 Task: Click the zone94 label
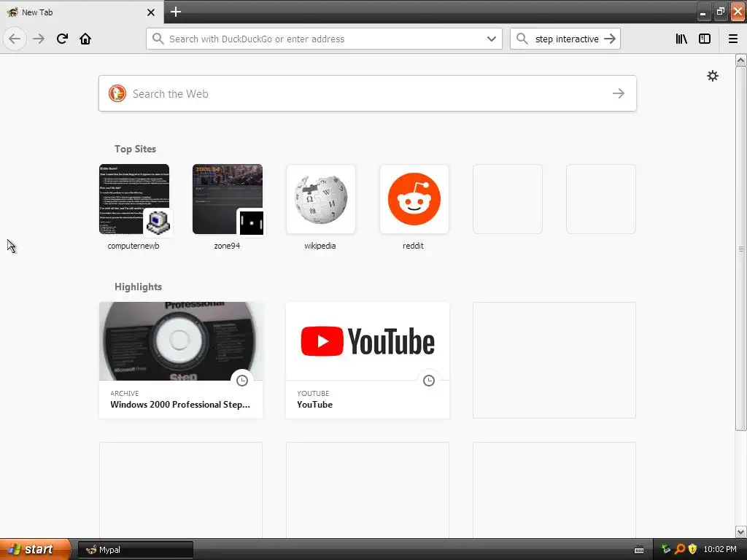click(227, 246)
